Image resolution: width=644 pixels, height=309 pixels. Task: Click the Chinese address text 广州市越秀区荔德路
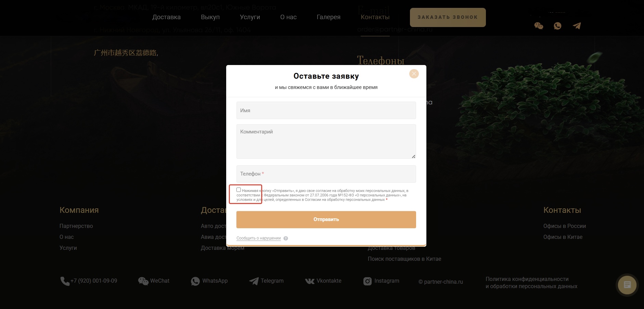tap(126, 53)
